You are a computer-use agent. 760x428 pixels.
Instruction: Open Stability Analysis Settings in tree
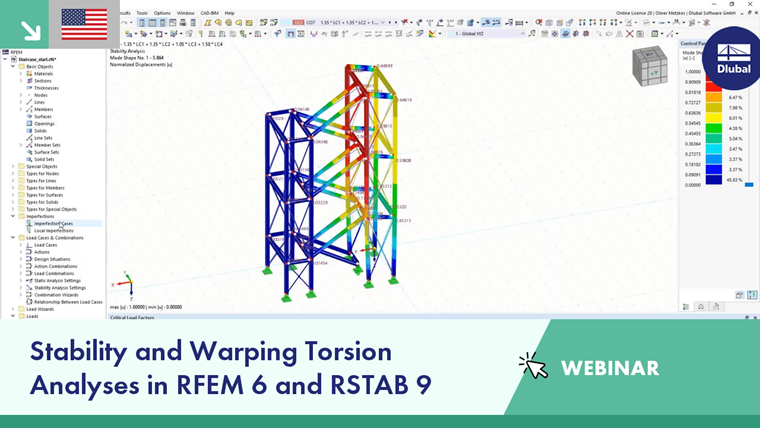click(60, 287)
